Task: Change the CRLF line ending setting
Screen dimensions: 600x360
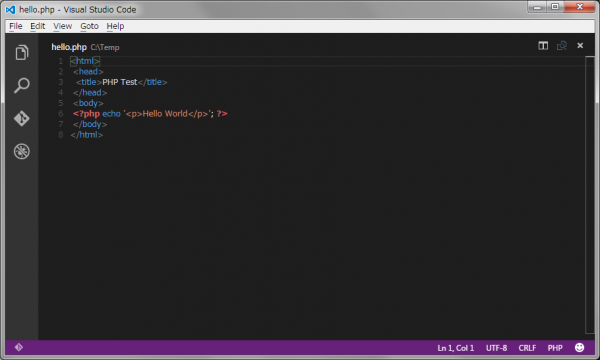Action: (527, 348)
